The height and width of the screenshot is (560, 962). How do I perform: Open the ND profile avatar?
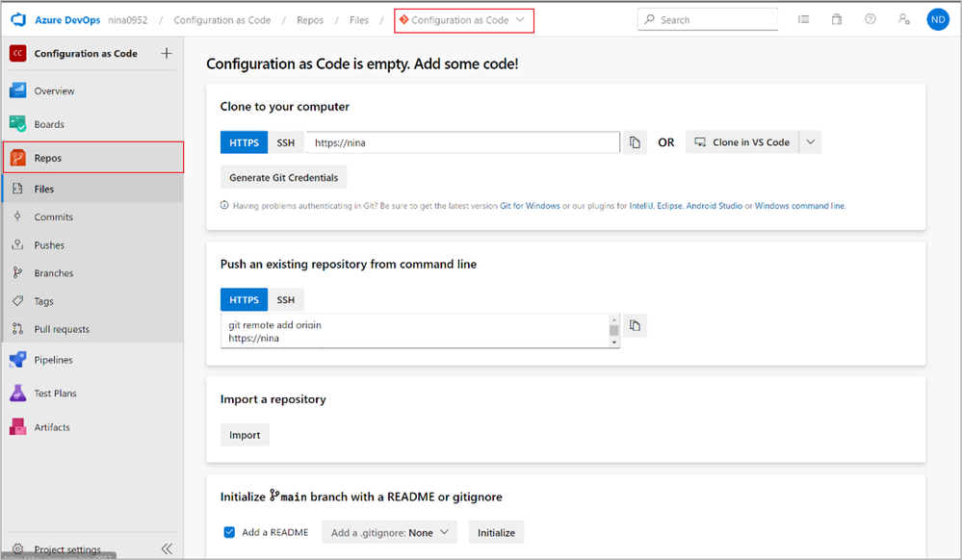938,19
